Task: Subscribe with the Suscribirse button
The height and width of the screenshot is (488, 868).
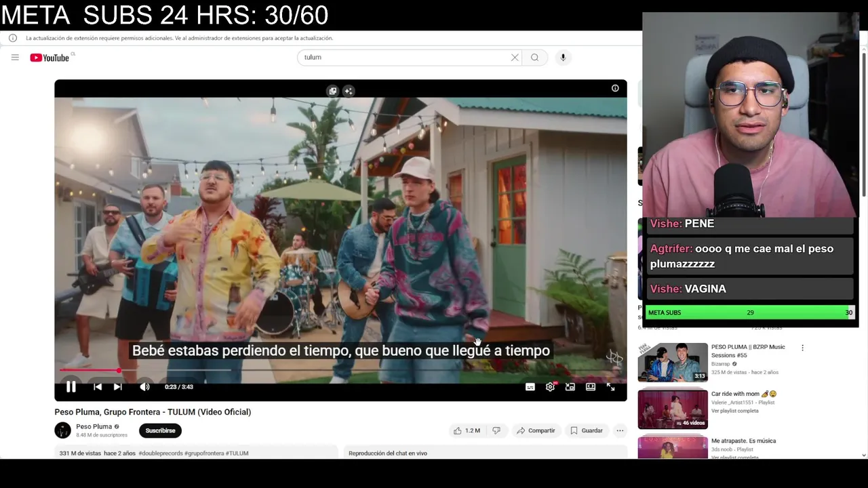Action: tap(161, 430)
